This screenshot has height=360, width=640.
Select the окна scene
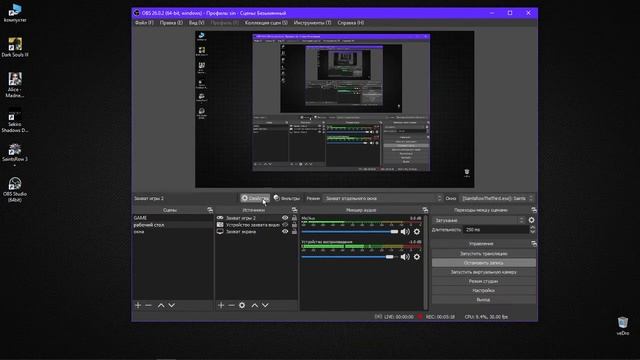[x=172, y=231]
